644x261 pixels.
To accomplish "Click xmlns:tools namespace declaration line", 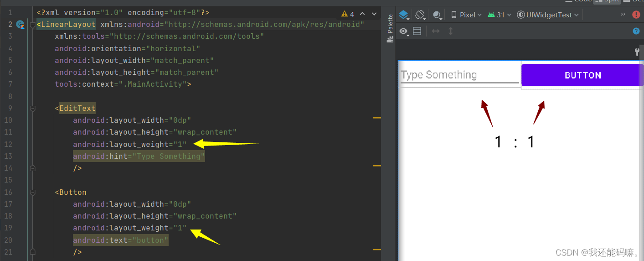I will click(160, 37).
